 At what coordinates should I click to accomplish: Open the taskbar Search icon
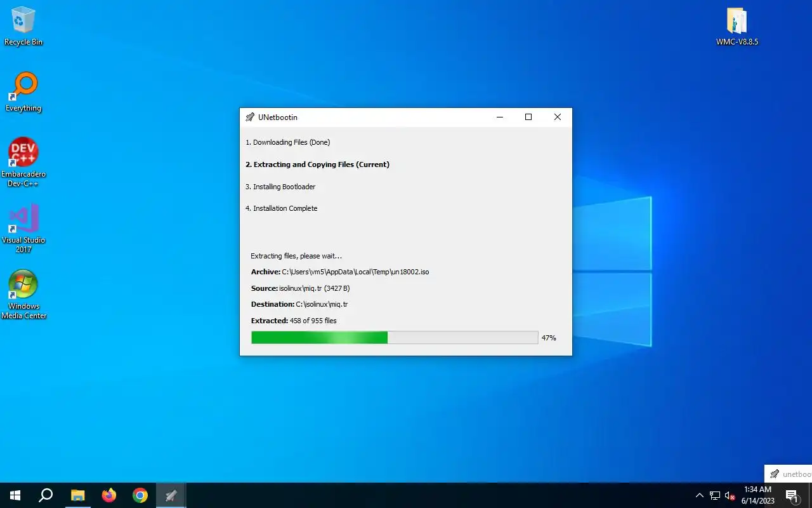46,495
